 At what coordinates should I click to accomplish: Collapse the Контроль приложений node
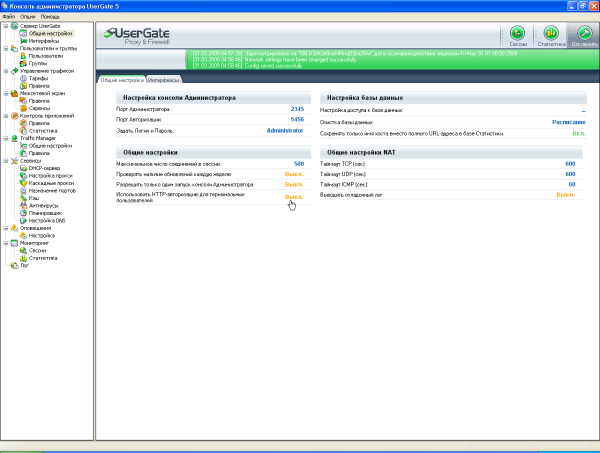tap(6, 116)
